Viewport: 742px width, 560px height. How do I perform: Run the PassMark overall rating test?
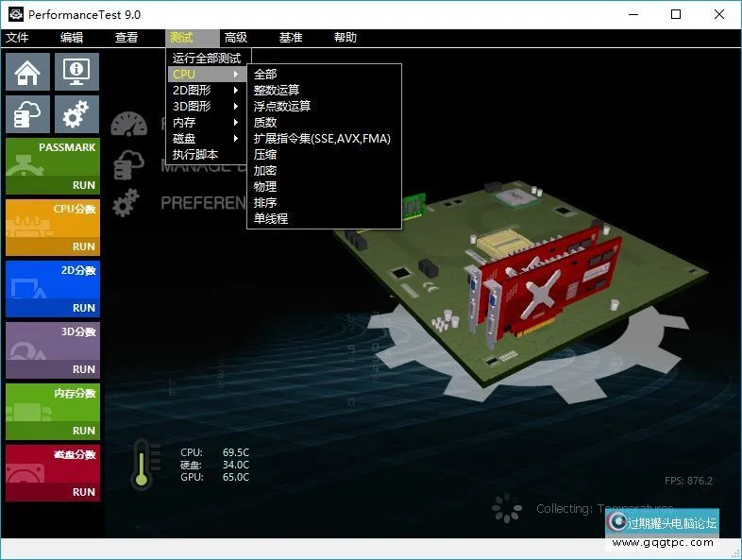click(x=53, y=166)
